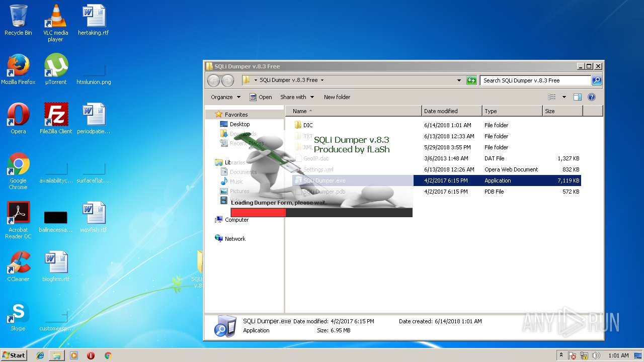644x362 pixels.
Task: Open Desktop in Favorites
Action: (239, 124)
